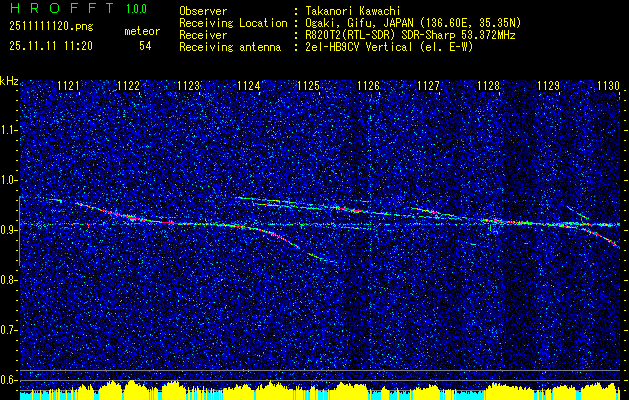Click the 1123 time marker
629x400 pixels.
click(189, 85)
